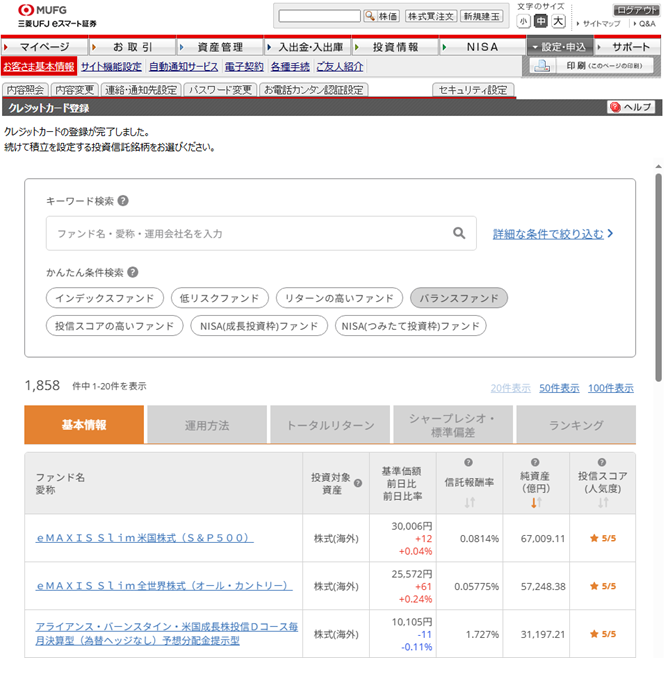Sort by 投信スコア arrows
Image resolution: width=668 pixels, height=678 pixels.
pos(603,502)
